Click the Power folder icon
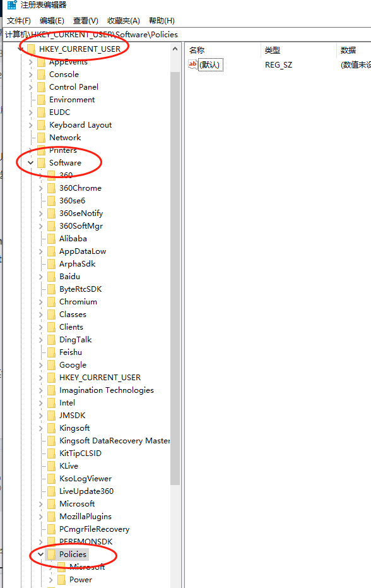Screen dimensions: 371x588 click(62, 580)
